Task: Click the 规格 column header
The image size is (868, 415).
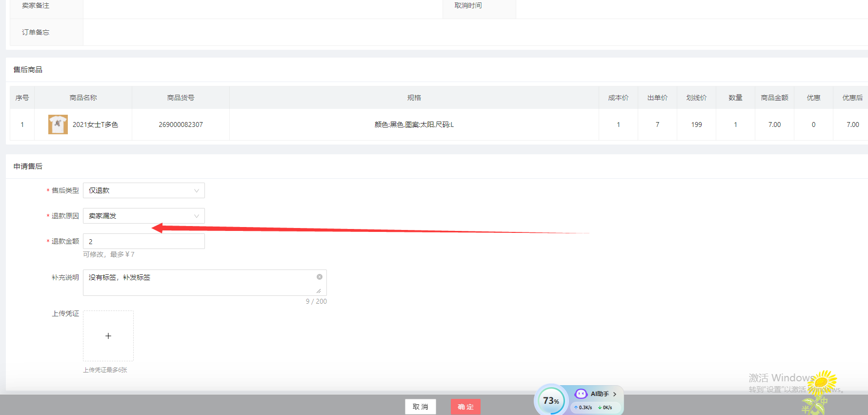Action: [x=414, y=98]
